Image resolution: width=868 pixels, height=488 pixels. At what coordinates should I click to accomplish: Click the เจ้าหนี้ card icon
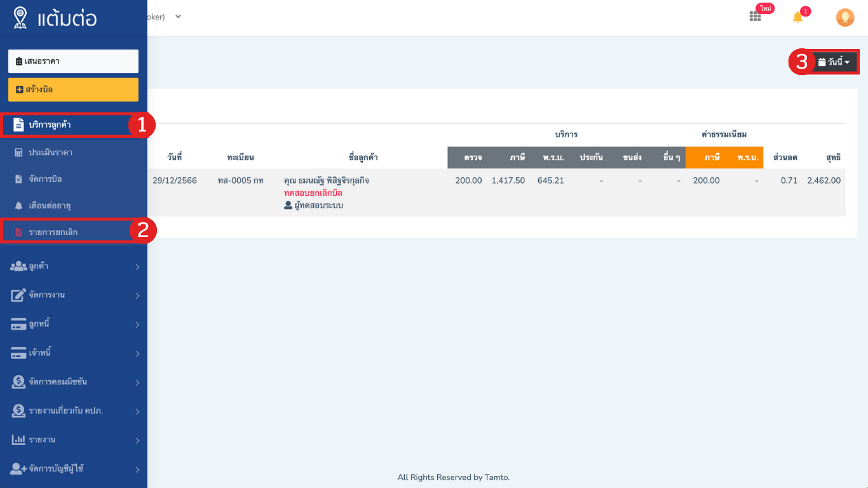point(18,353)
